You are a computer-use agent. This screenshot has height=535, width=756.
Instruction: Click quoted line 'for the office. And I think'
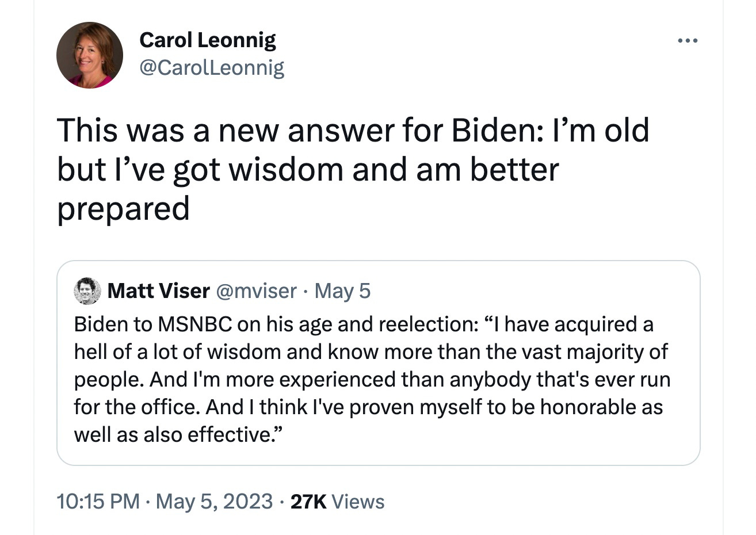(368, 407)
